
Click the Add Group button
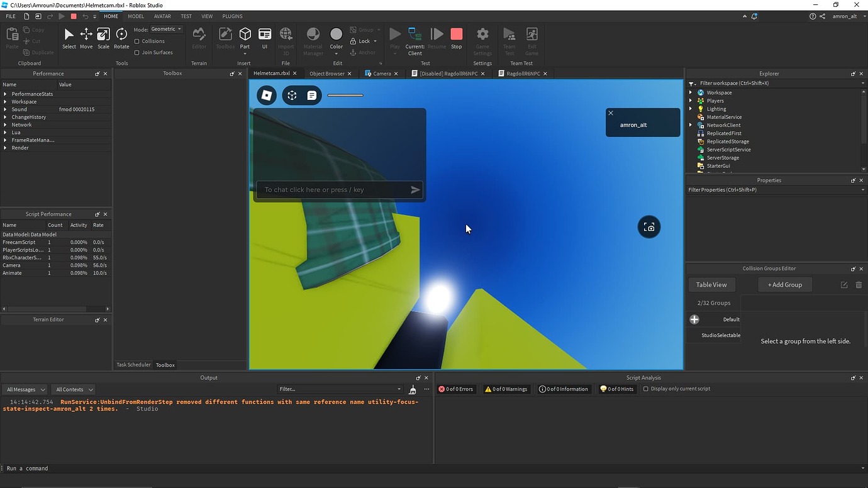click(x=784, y=284)
